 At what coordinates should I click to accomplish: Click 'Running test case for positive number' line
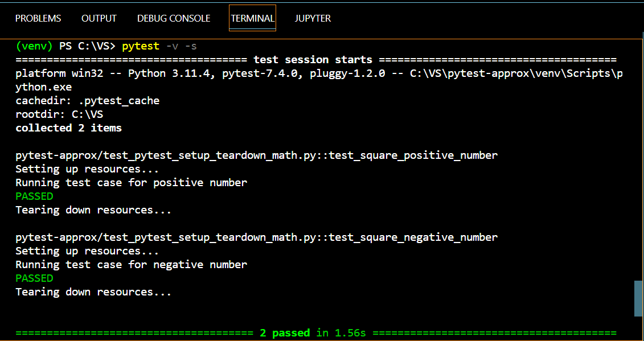pyautogui.click(x=132, y=183)
